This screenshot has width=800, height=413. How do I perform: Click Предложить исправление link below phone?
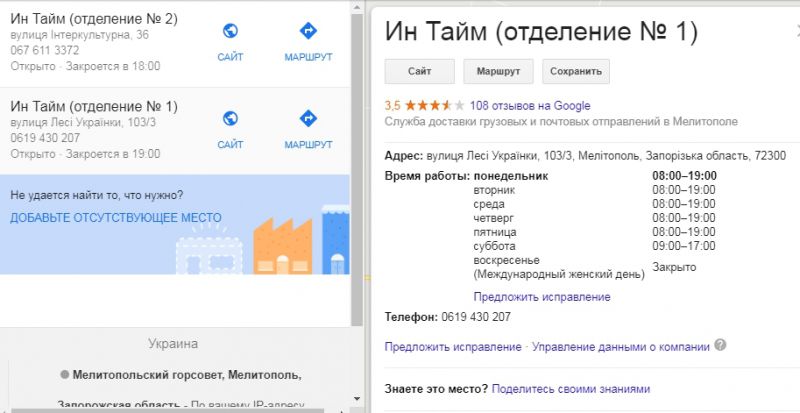coord(453,347)
